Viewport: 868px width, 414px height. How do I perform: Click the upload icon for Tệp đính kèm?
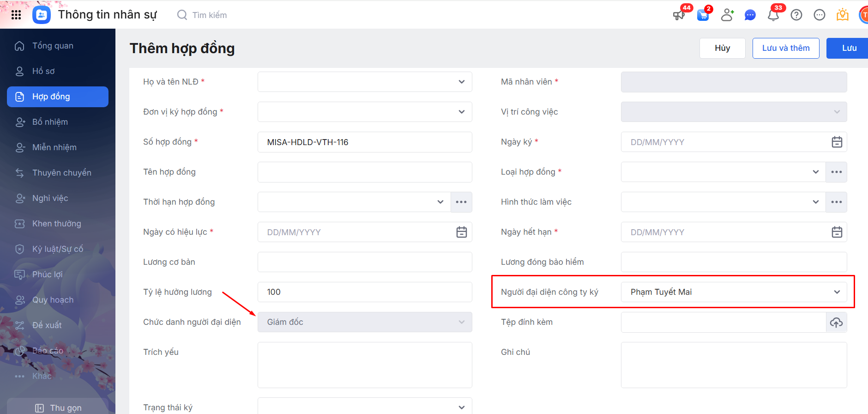pyautogui.click(x=836, y=323)
